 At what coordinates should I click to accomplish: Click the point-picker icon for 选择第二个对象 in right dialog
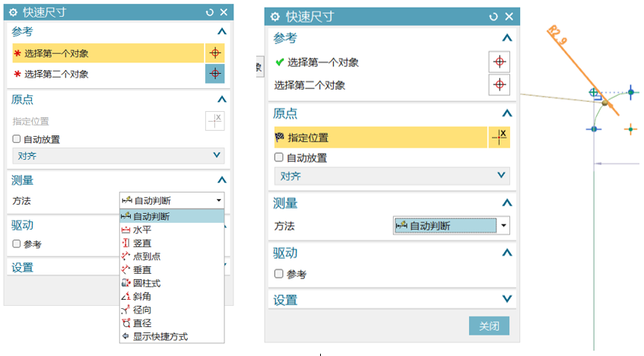pos(499,84)
